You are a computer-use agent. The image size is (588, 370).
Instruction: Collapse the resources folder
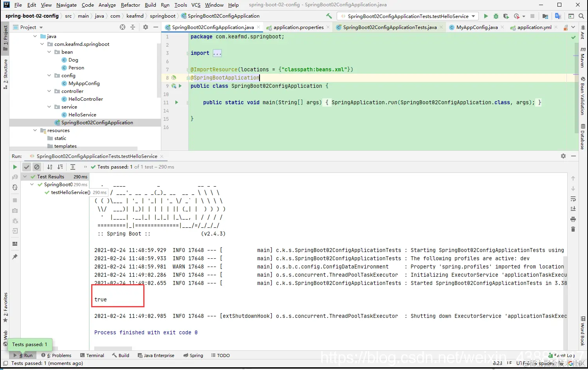click(x=35, y=131)
